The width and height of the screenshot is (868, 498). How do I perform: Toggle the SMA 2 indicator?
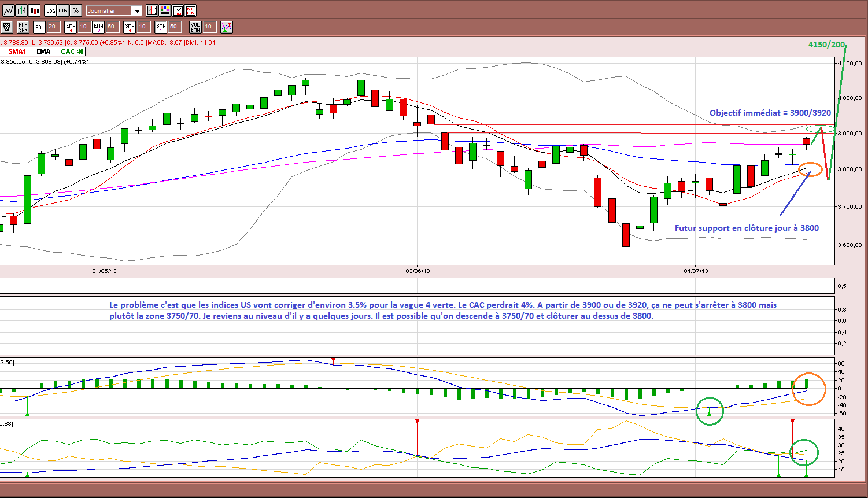161,27
